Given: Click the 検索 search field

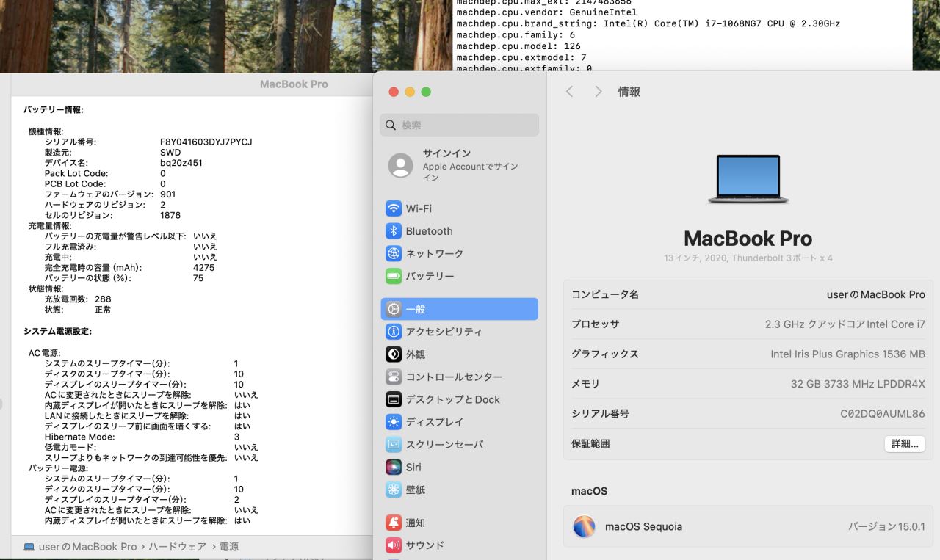Looking at the screenshot, I should click(x=460, y=125).
